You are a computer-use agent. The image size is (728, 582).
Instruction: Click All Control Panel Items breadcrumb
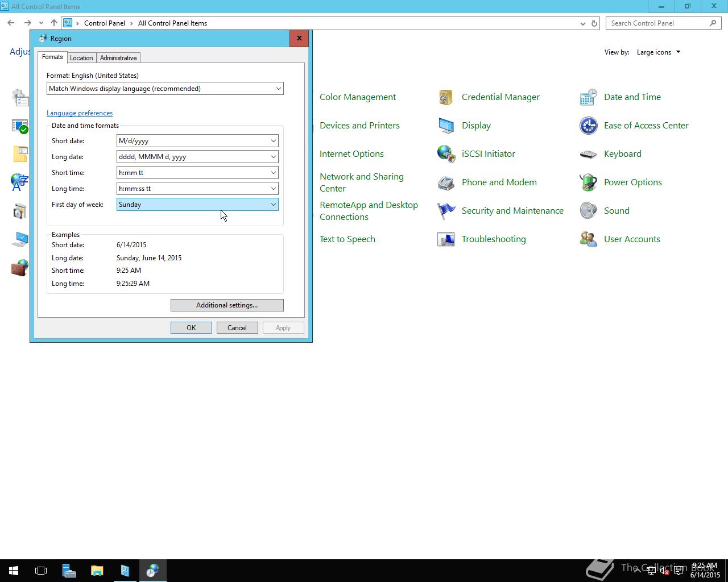[172, 23]
